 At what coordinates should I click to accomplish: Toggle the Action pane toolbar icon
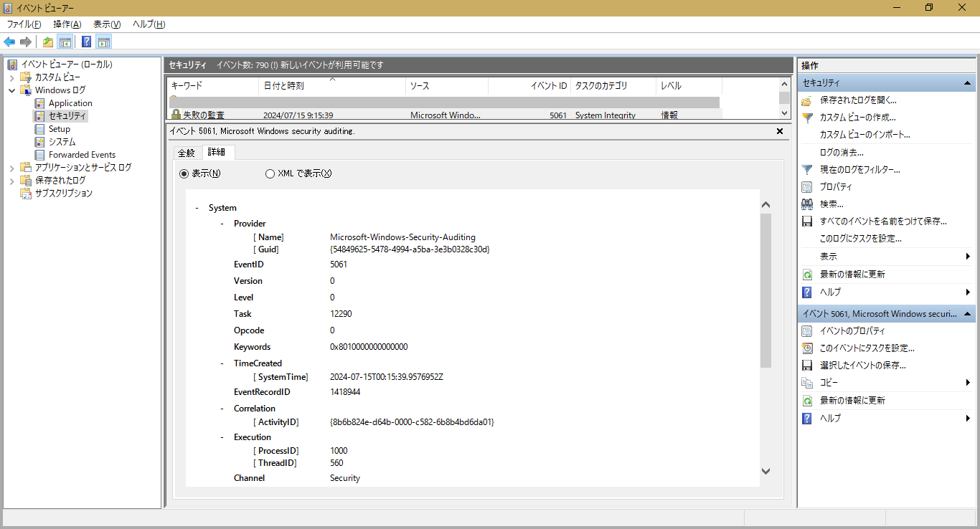[104, 42]
